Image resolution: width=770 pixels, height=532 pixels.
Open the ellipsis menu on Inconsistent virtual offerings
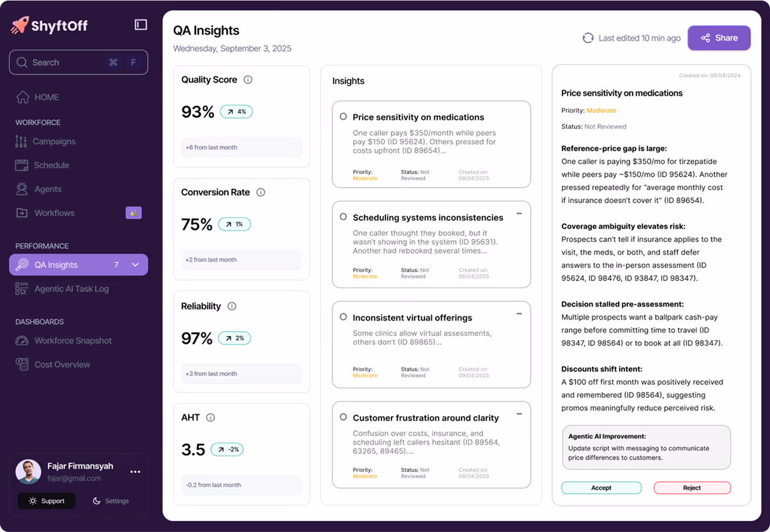519,313
